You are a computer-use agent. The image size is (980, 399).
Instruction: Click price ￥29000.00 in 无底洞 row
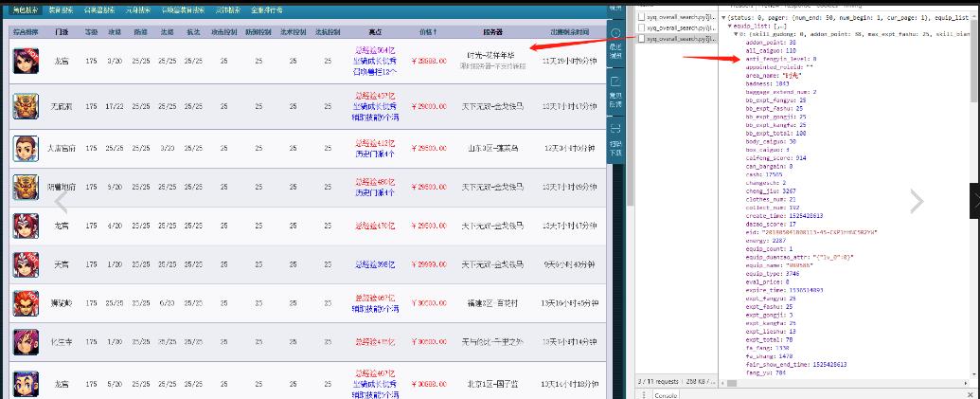(429, 106)
